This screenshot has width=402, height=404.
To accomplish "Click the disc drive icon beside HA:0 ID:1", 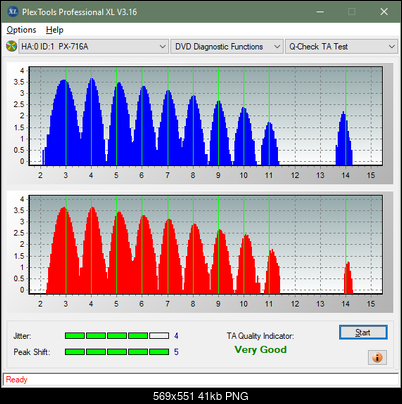I will (11, 46).
